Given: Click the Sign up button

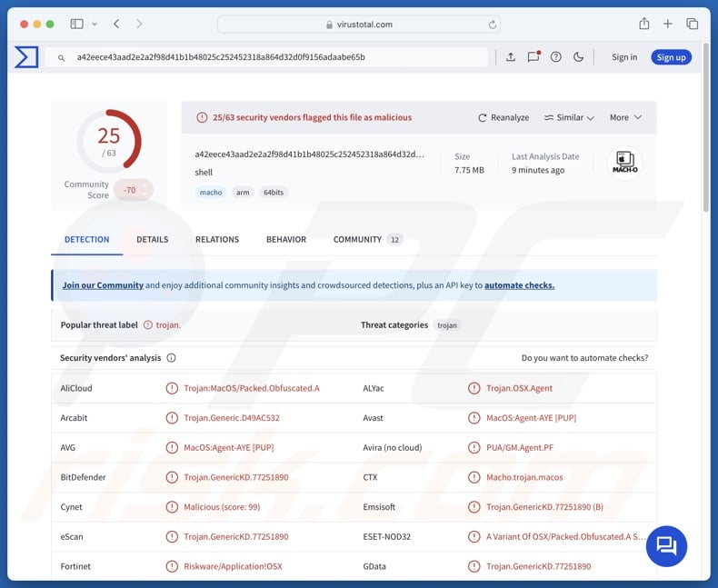Looking at the screenshot, I should coord(671,57).
